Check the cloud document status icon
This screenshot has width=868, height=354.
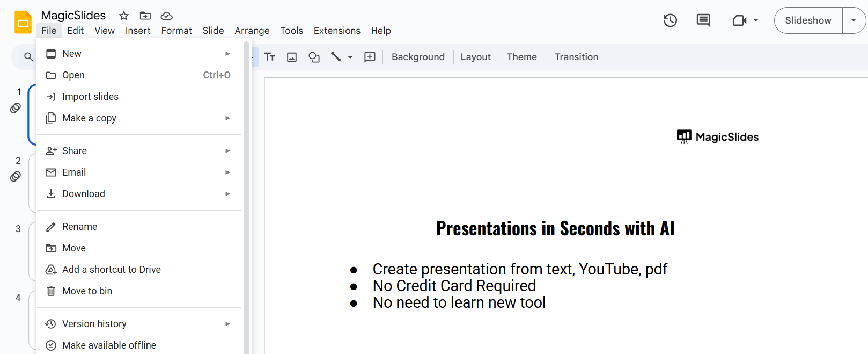point(167,16)
